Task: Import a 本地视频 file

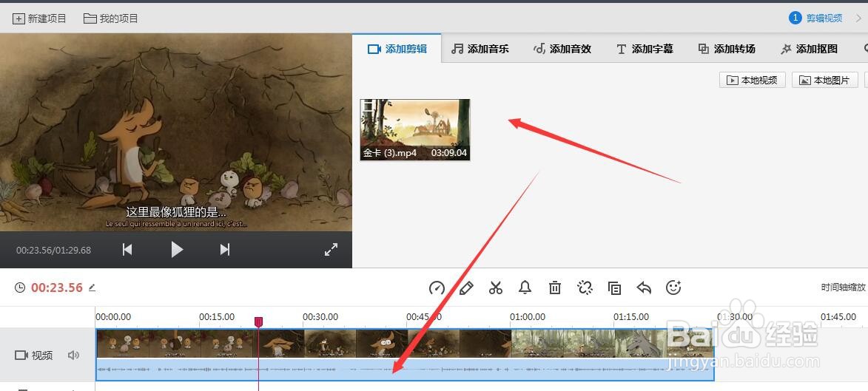Action: pos(753,80)
